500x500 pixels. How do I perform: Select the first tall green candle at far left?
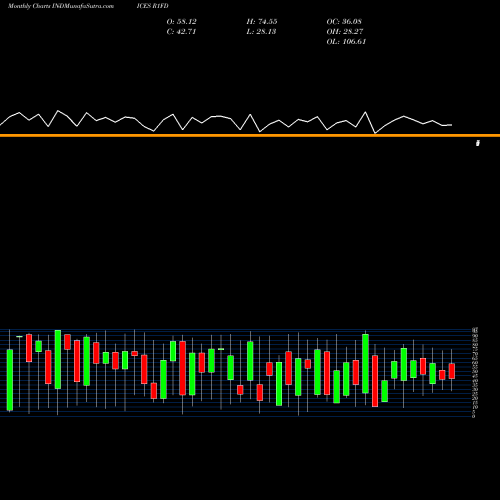pyautogui.click(x=10, y=380)
